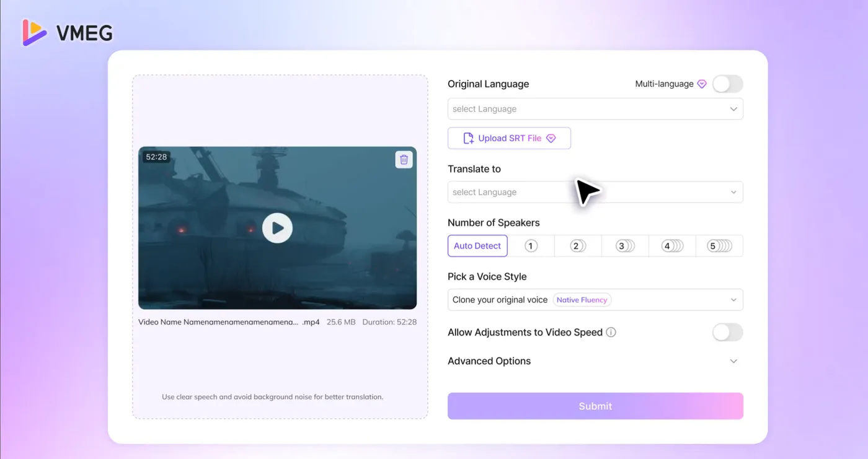This screenshot has height=459, width=868.
Task: Open the Pick a Voice Style dropdown
Action: click(595, 300)
